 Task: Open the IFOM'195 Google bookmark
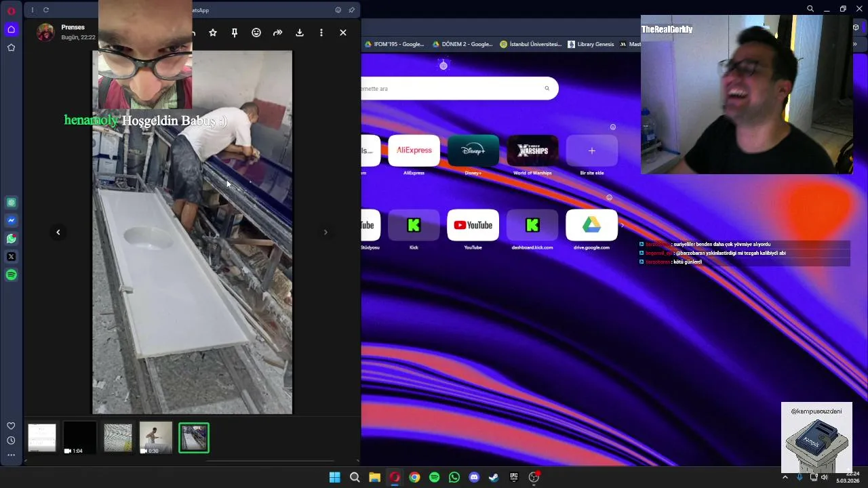click(x=394, y=44)
